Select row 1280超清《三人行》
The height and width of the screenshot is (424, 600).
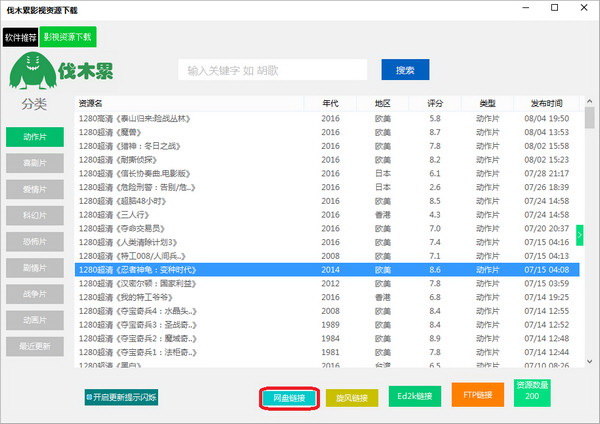(327, 215)
